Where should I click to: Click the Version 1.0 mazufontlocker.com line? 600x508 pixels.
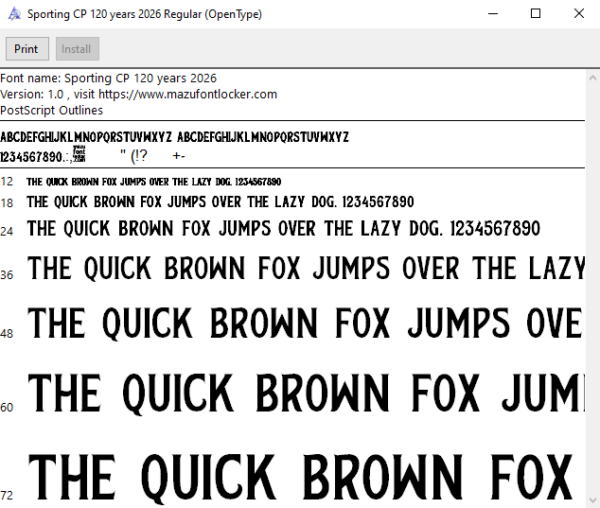139,94
